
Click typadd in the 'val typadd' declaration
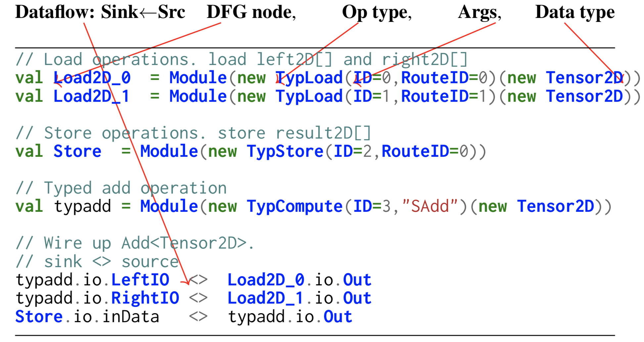[x=82, y=207]
